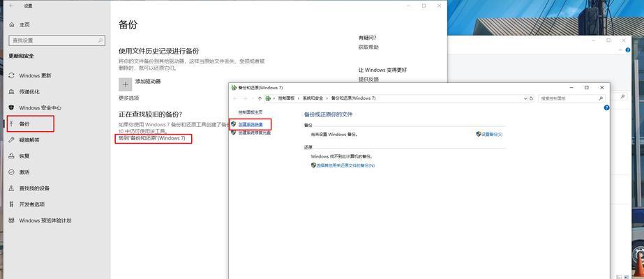Click search magnifier in background window
The width and height of the screenshot is (644, 279).
[x=622, y=97]
